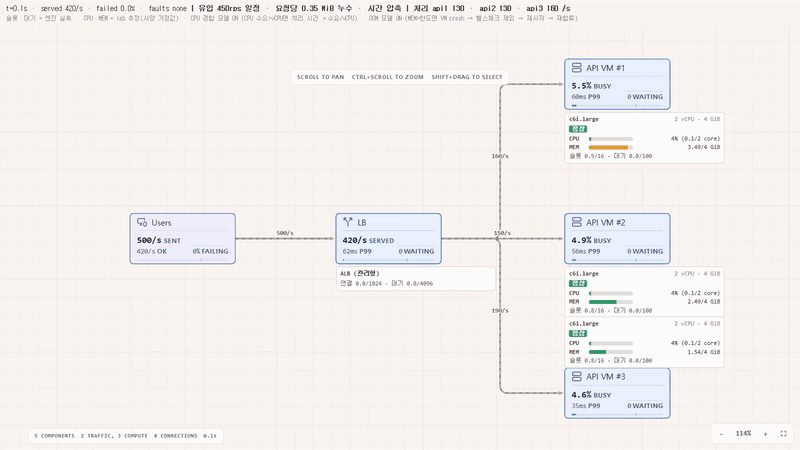Viewport: 800px width, 450px height.
Task: Click the '5.5% BUSY' value
Action: click(x=591, y=86)
